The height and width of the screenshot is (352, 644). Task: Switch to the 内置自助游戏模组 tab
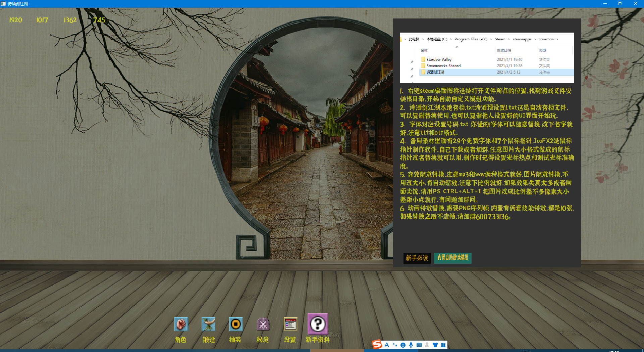point(452,258)
